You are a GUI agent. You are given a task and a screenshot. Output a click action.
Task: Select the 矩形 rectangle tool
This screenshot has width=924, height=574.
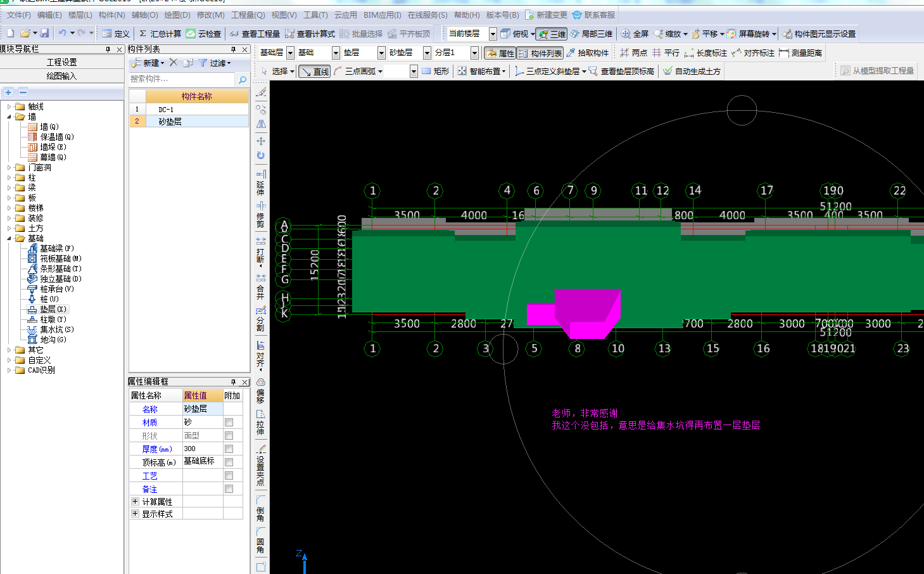(435, 71)
